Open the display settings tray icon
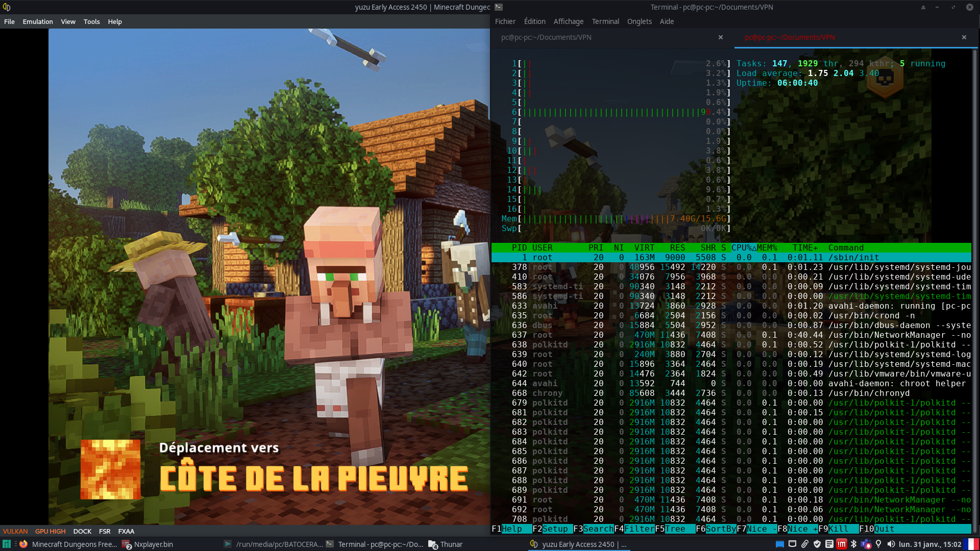980x551 pixels. [780, 544]
